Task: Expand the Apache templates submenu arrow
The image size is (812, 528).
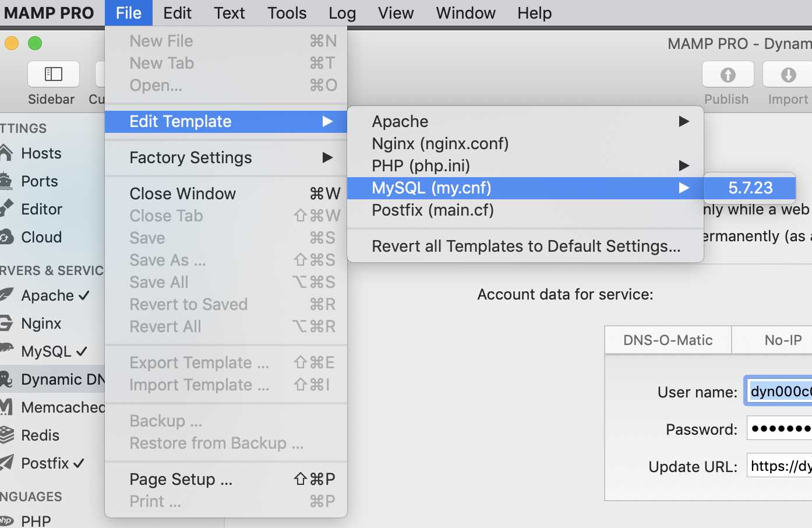Action: click(684, 121)
